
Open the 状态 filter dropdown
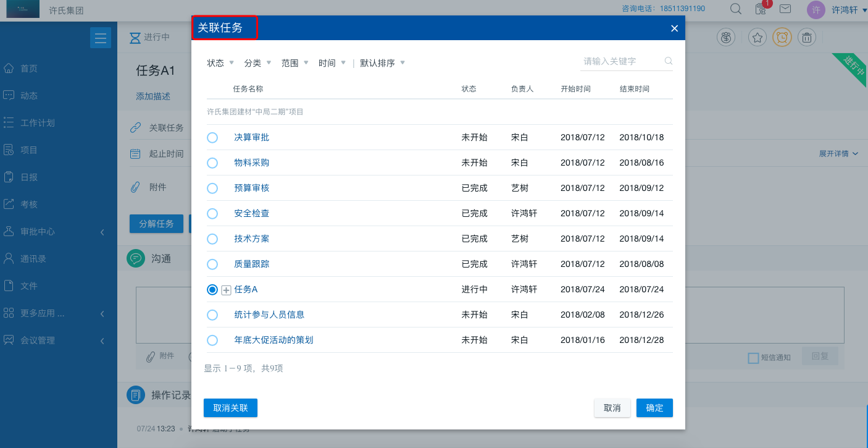[220, 63]
